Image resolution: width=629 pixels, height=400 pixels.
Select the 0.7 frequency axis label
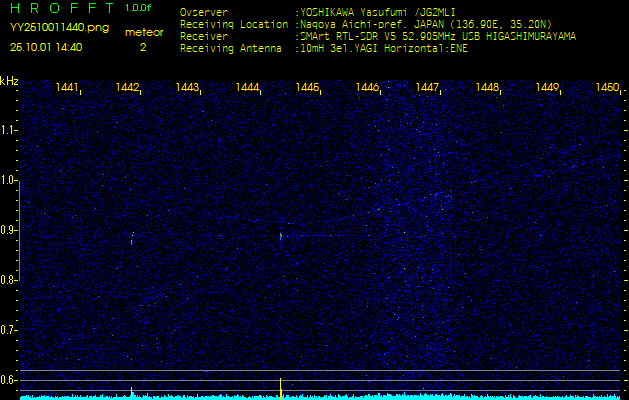9,329
